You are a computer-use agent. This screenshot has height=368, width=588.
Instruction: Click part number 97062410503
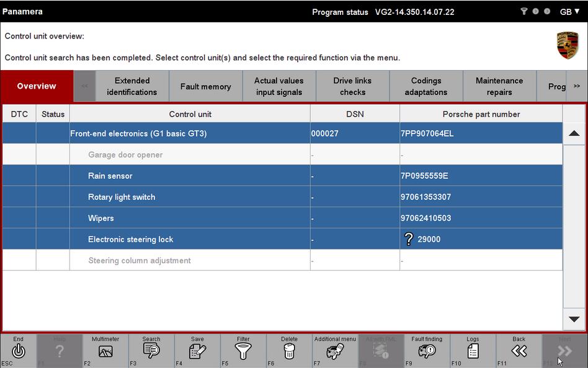pyautogui.click(x=425, y=218)
